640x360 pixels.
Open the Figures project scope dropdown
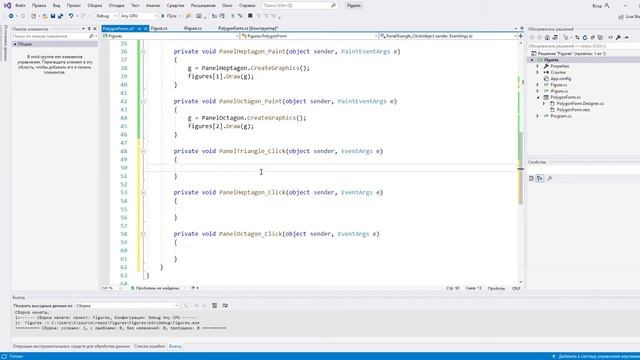click(171, 36)
